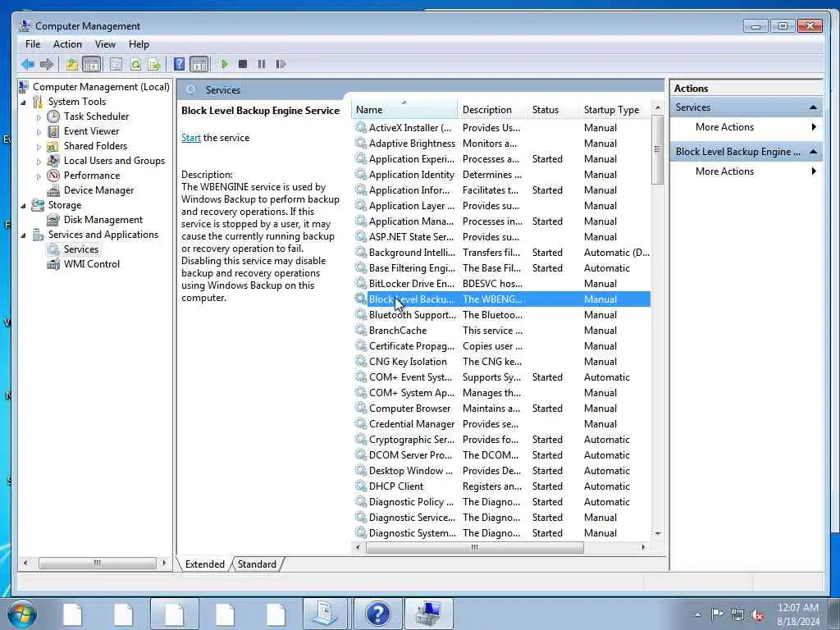Viewport: 840px width, 630px height.
Task: Select Local Users and Groups node
Action: click(x=114, y=161)
